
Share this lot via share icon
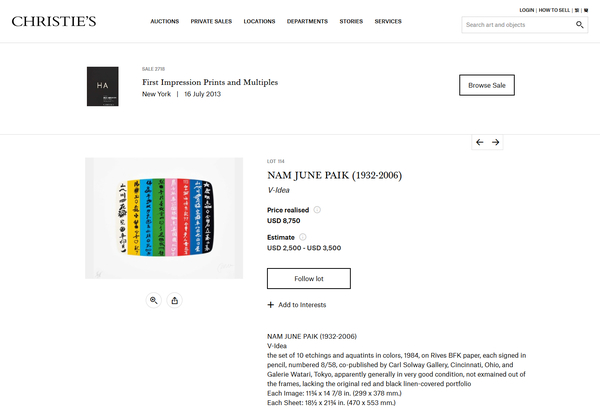click(175, 300)
